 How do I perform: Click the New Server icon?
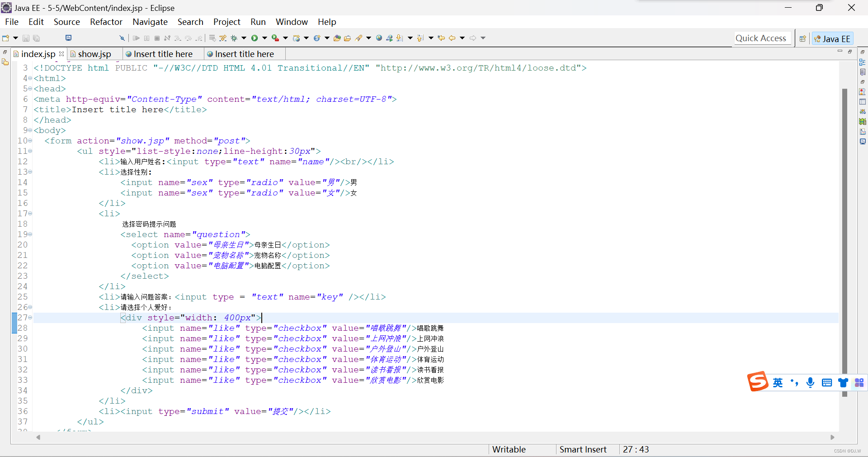coord(297,38)
